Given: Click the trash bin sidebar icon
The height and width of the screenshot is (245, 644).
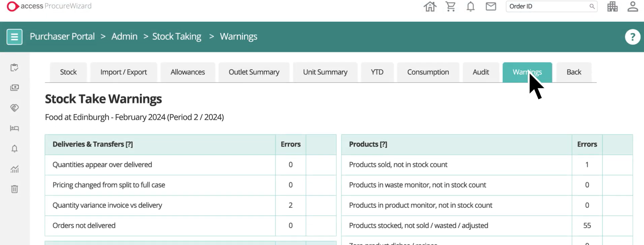Looking at the screenshot, I should (x=15, y=189).
